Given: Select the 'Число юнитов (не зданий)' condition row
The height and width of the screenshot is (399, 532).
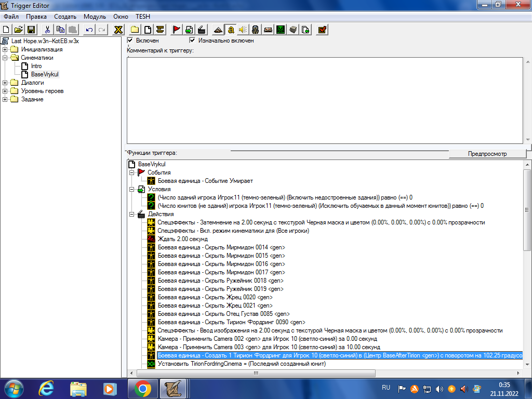Looking at the screenshot, I should click(x=321, y=206).
